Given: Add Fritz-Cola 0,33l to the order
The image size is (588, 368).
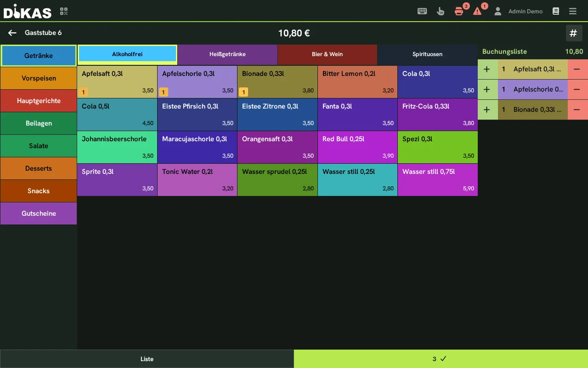Looking at the screenshot, I should point(438,115).
